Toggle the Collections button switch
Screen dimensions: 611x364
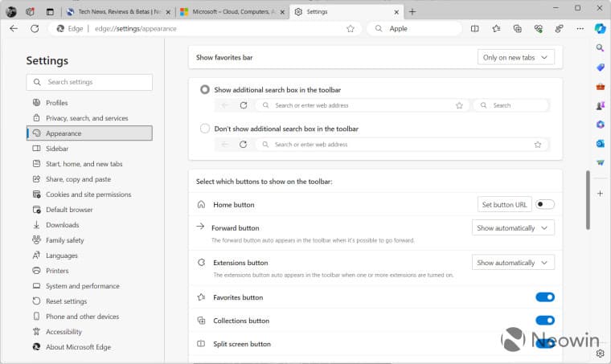545,321
